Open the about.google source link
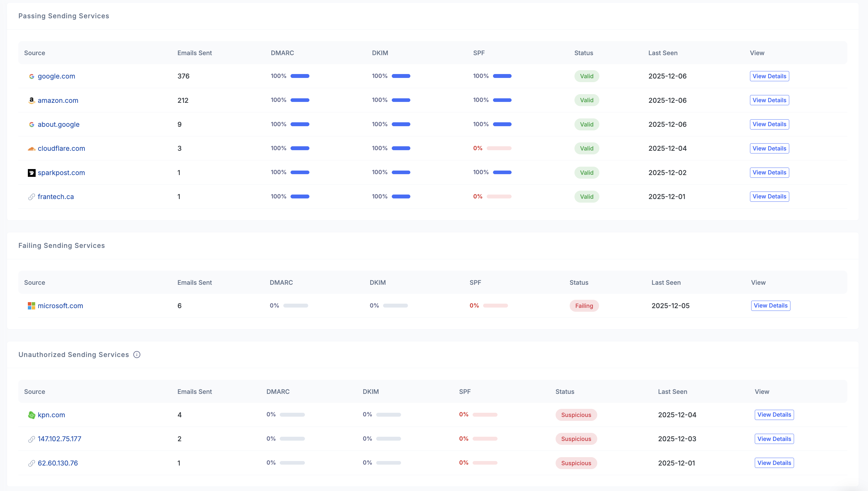 (x=59, y=124)
